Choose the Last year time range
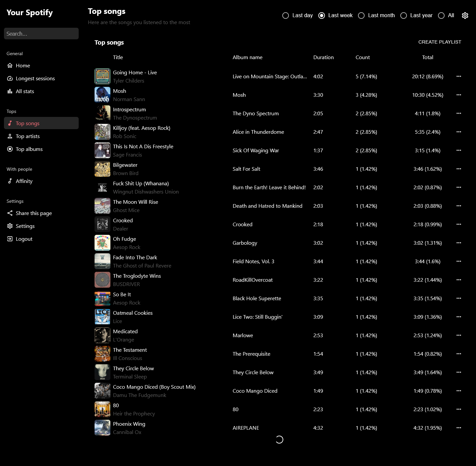 pyautogui.click(x=404, y=16)
